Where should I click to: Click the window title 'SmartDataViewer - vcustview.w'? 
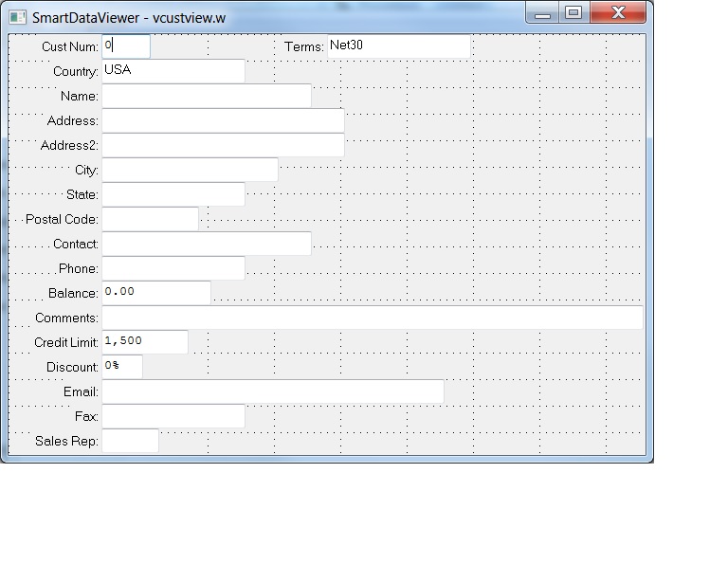pyautogui.click(x=129, y=18)
